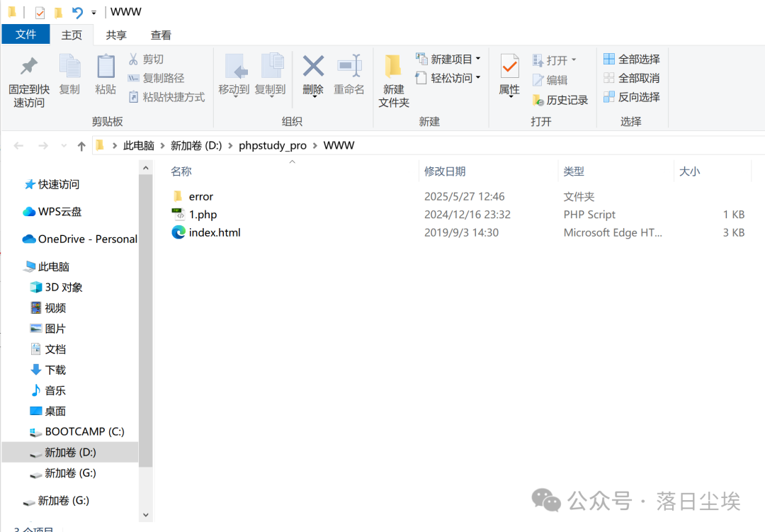Expand the Open button dropdown arrow
The height and width of the screenshot is (532, 765).
tap(574, 60)
